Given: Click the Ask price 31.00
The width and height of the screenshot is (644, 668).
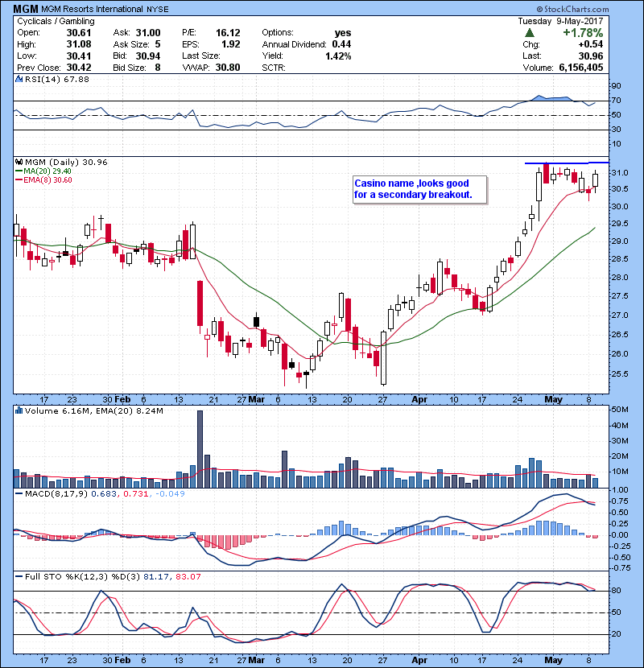Looking at the screenshot, I should click(x=148, y=33).
